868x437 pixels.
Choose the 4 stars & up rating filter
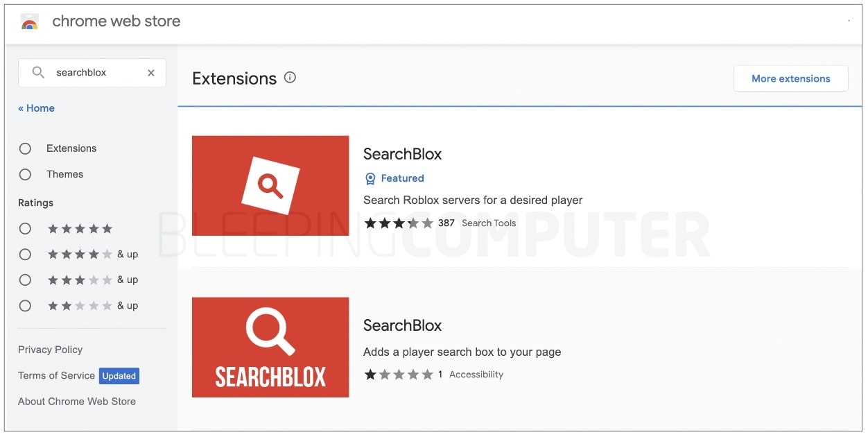(25, 254)
